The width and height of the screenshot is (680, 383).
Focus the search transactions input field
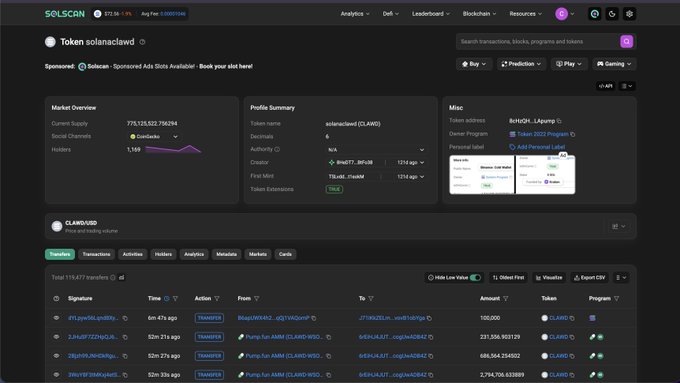coord(538,42)
